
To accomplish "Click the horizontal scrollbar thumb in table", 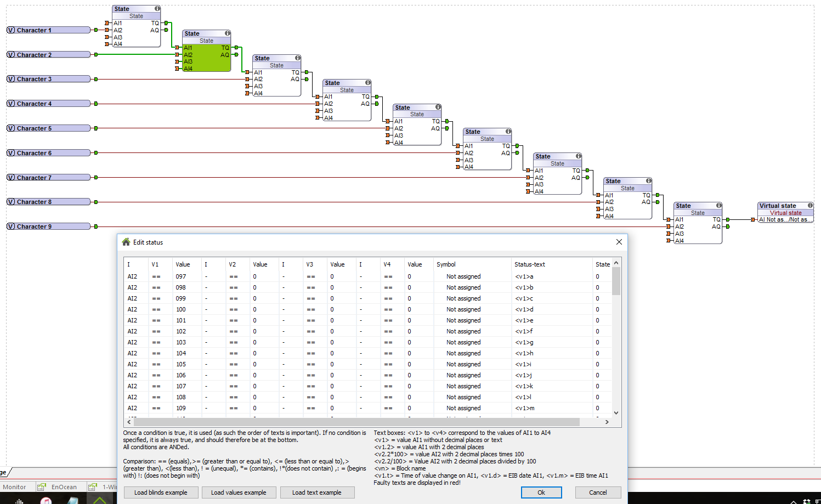I will click(356, 422).
